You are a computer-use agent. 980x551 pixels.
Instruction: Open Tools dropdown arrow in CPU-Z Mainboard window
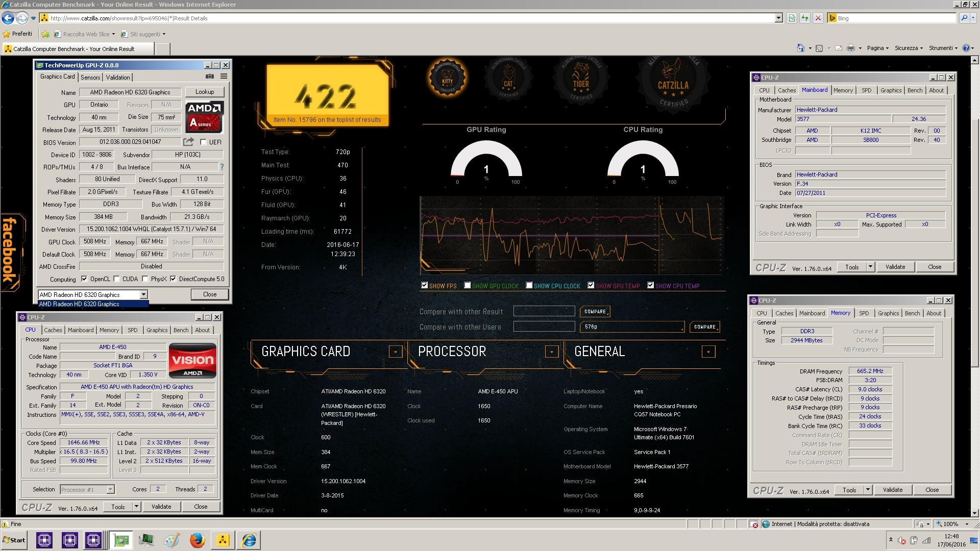coord(870,267)
